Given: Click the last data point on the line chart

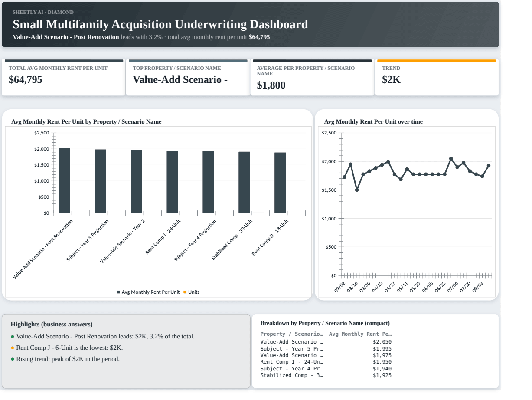Looking at the screenshot, I should coord(489,166).
